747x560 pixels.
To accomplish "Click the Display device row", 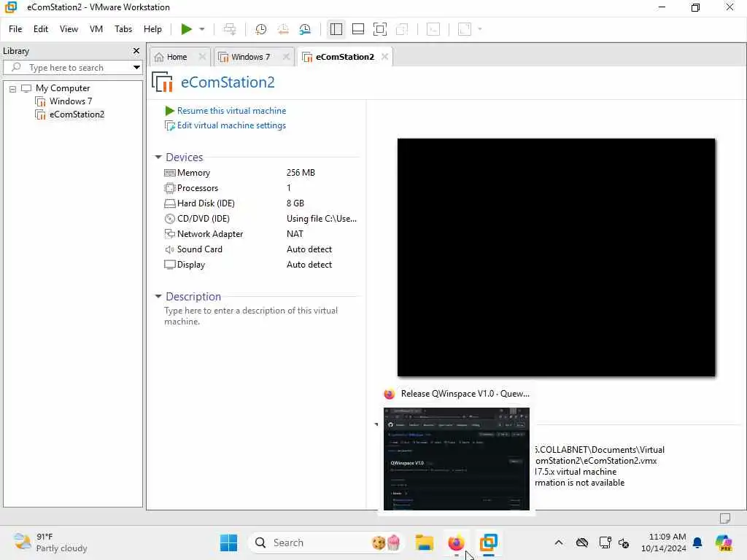I will pos(260,265).
